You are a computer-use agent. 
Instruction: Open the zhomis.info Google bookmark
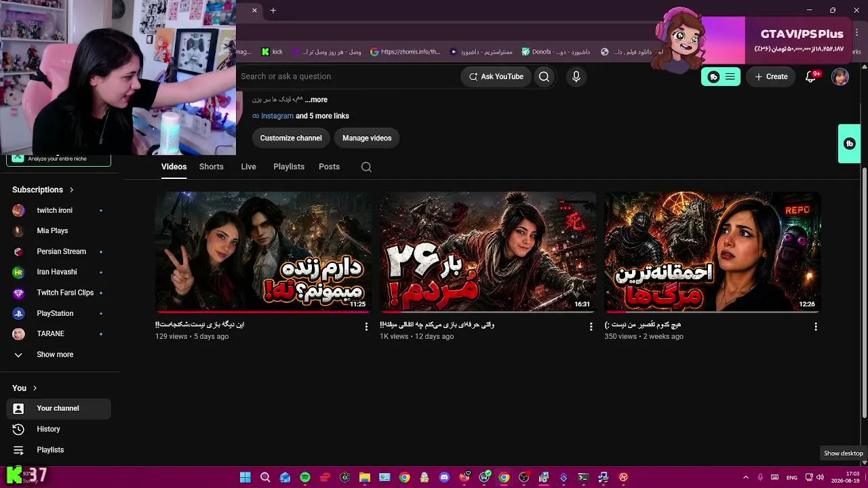click(405, 52)
